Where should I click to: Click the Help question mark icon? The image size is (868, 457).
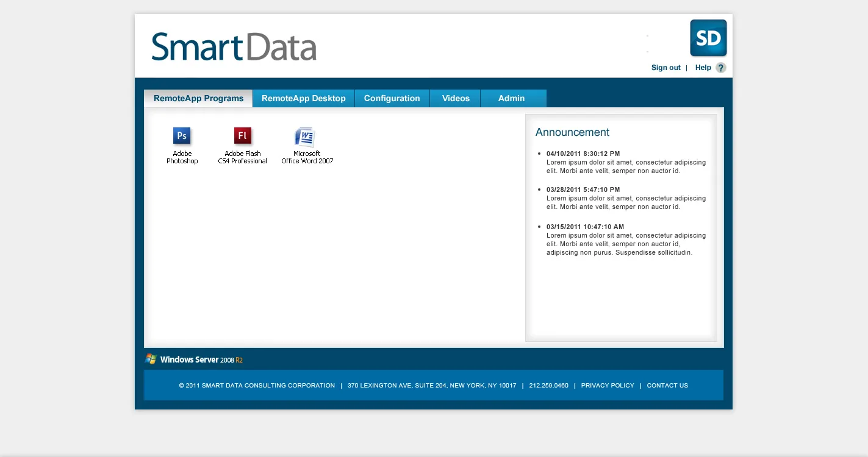pos(721,68)
